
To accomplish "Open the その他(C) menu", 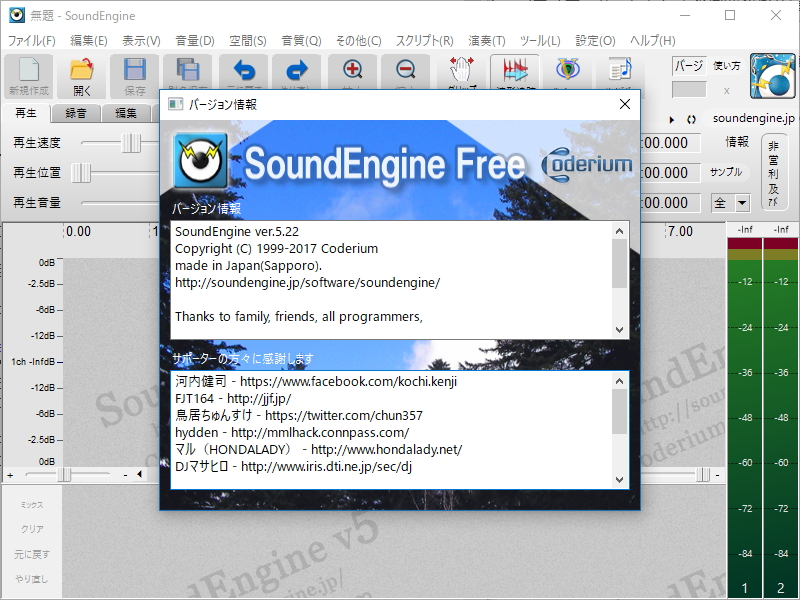I will click(x=359, y=41).
